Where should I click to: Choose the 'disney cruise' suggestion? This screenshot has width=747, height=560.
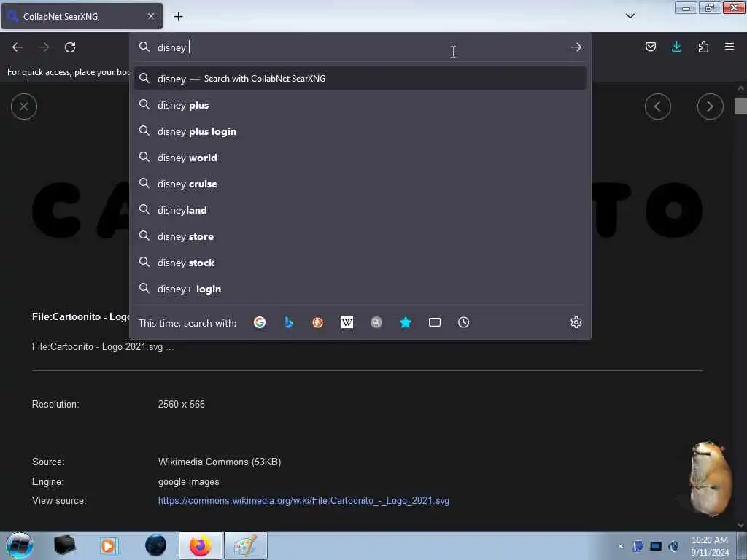(x=360, y=184)
